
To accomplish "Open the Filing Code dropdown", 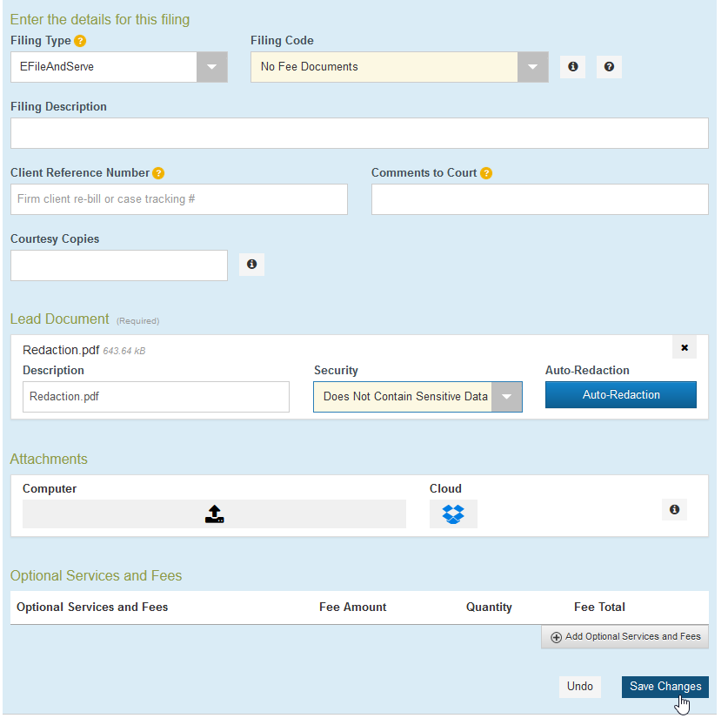I will click(532, 67).
